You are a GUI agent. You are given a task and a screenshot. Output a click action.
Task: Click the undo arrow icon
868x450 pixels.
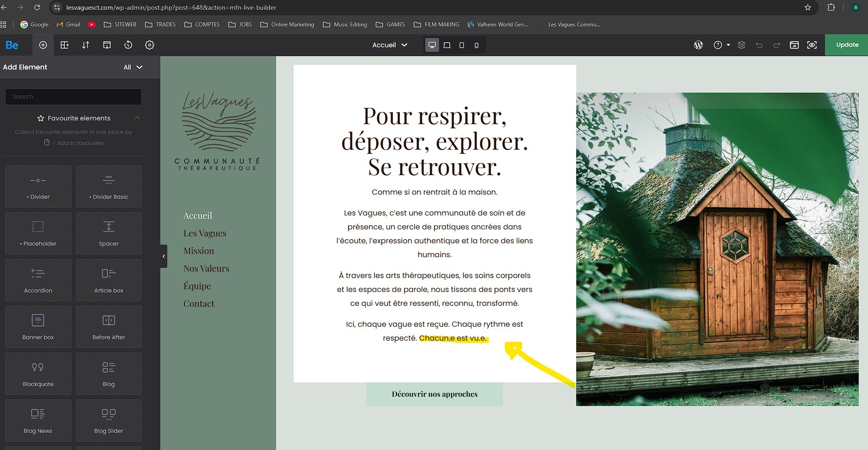[759, 45]
